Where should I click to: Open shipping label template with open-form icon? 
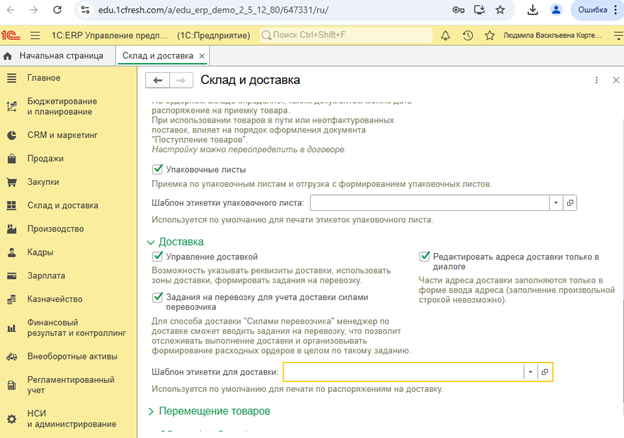pos(545,372)
